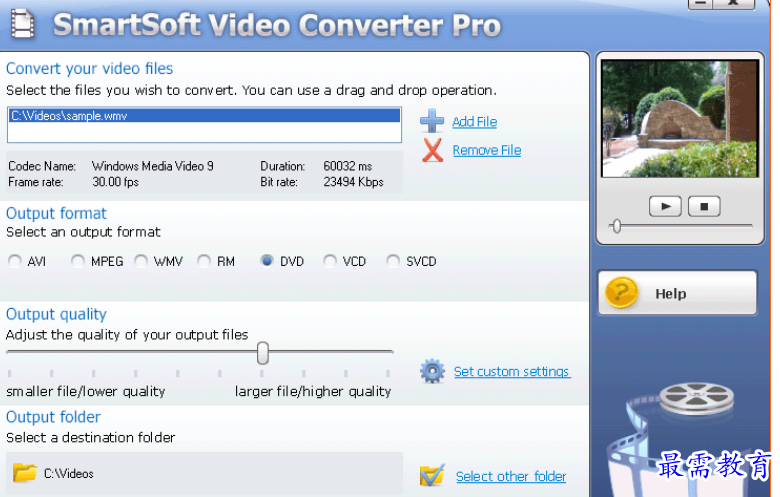Click the checkmark folder icon beside Select other folder

[432, 476]
